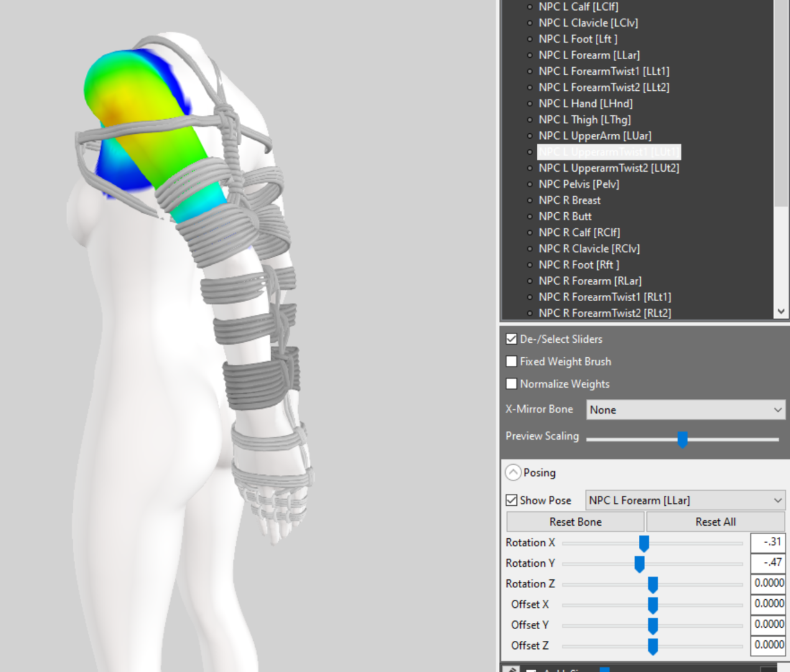The image size is (790, 672).
Task: Click highlighted NPC L UpperarmTwist1 [LUt1] bone
Action: point(609,152)
